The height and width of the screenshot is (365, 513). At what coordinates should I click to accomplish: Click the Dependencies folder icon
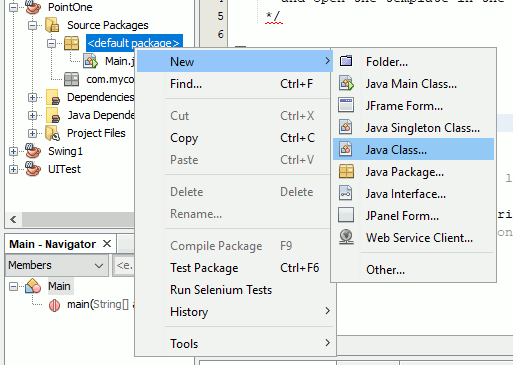click(x=53, y=97)
